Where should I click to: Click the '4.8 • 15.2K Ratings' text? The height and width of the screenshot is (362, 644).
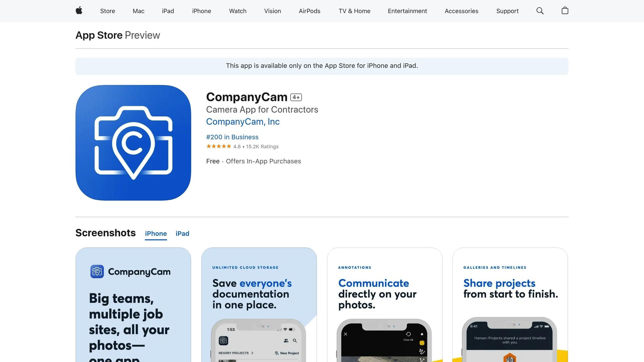pos(256,147)
